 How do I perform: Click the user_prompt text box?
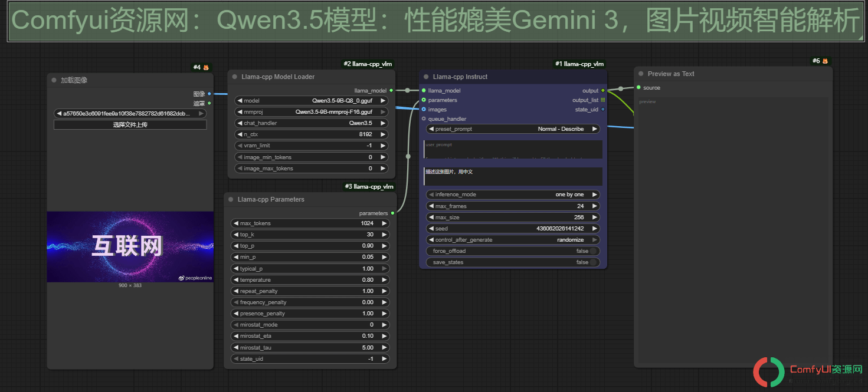click(x=513, y=150)
